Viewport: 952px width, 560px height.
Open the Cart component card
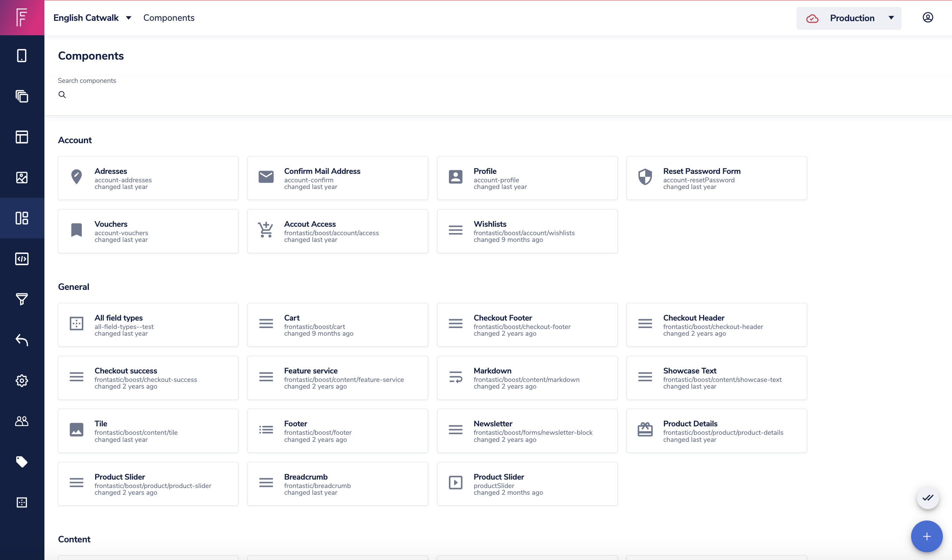(x=337, y=325)
